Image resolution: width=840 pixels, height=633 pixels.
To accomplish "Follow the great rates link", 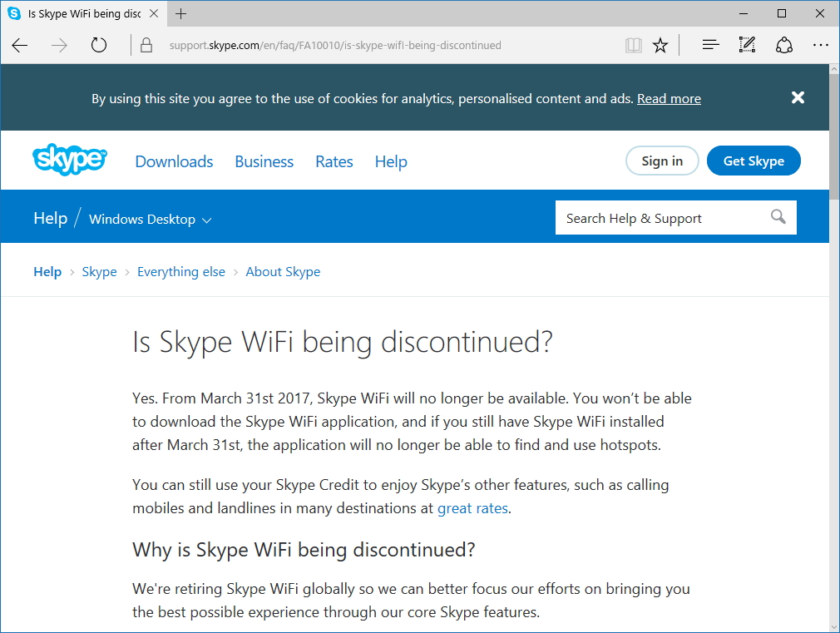I will [x=472, y=507].
